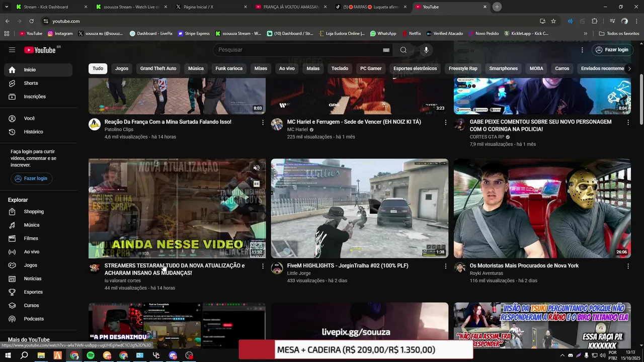Open Patolino Clips channel avatar
Screen dimensions: 644x362
[x=95, y=124]
